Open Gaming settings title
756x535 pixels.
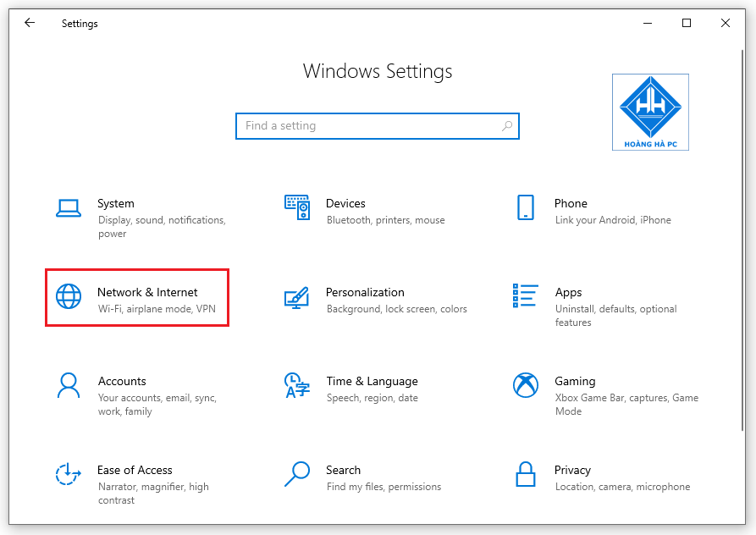[575, 381]
